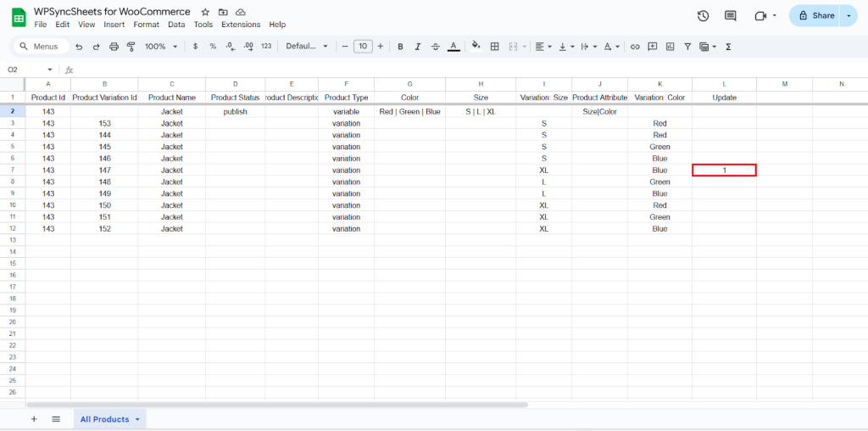Open the Functions sigma icon
868x431 pixels.
pos(728,47)
